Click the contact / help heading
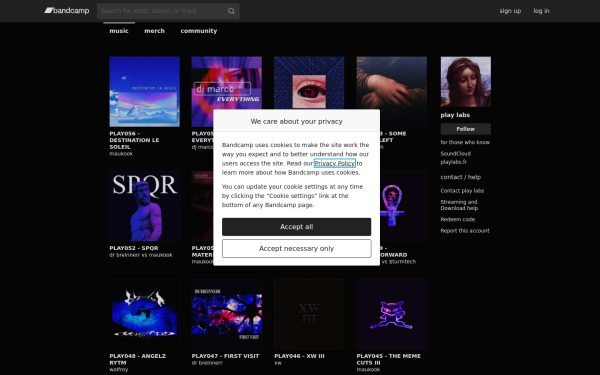600x375 pixels. click(460, 177)
